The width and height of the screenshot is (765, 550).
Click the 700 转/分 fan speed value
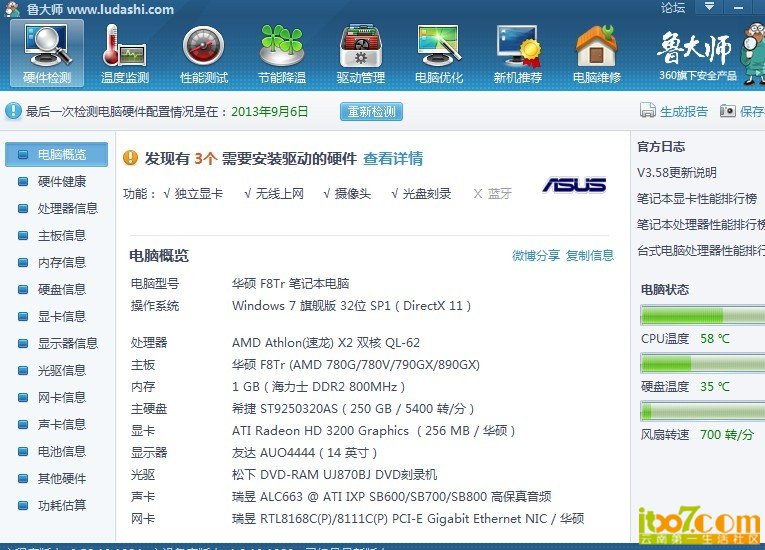point(726,435)
